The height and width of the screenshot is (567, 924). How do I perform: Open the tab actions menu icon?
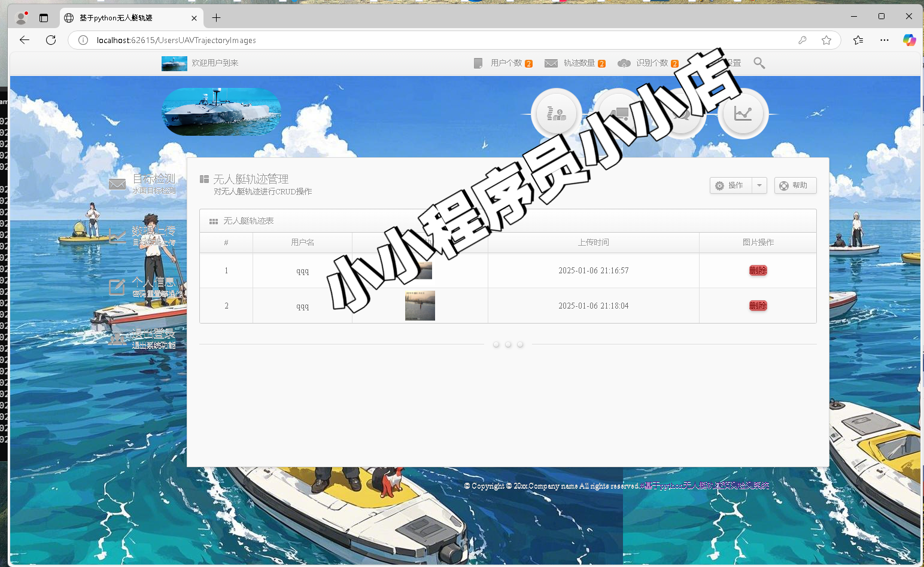pyautogui.click(x=44, y=18)
